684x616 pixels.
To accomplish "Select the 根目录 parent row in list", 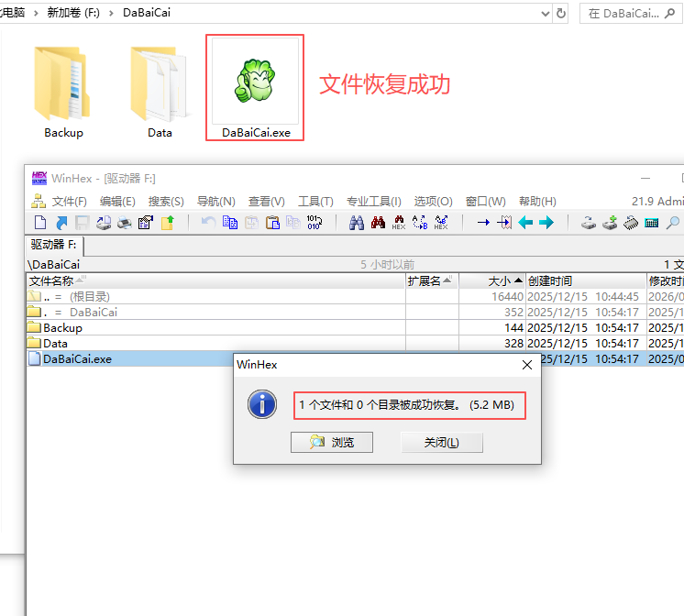I will pyautogui.click(x=355, y=297).
